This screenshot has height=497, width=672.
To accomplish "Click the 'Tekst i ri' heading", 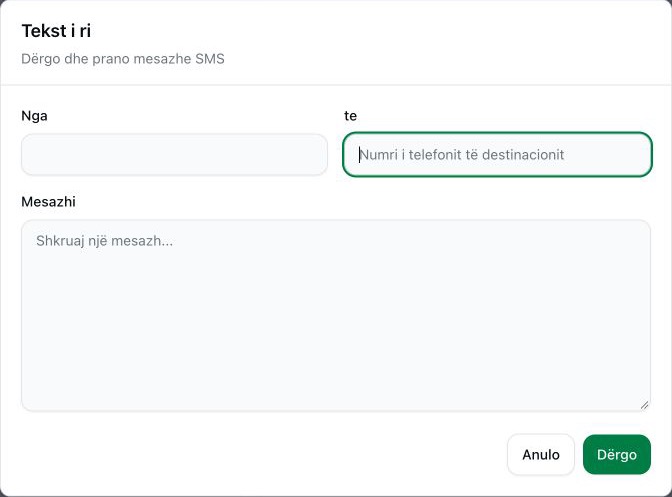I will tap(56, 31).
